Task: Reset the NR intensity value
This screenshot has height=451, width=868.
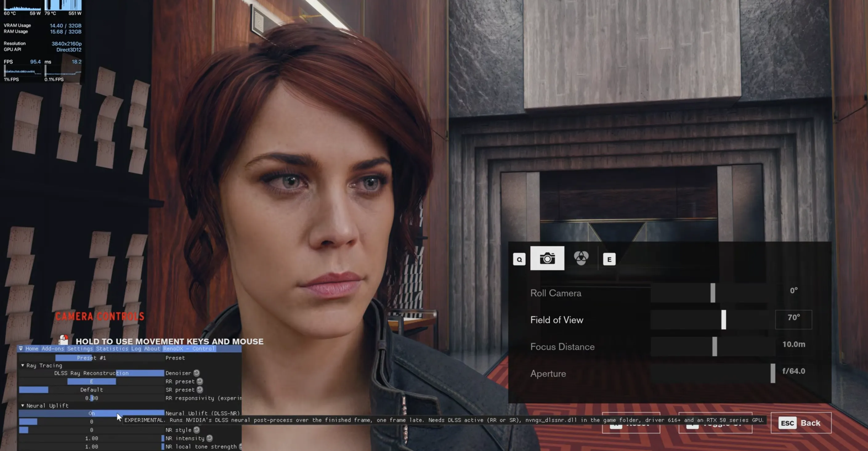Action: (x=209, y=438)
